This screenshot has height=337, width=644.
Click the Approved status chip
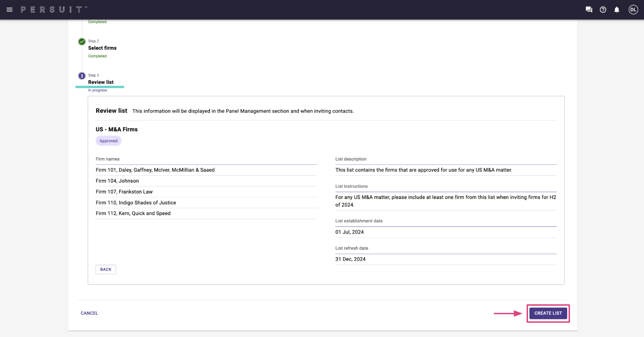pos(109,141)
